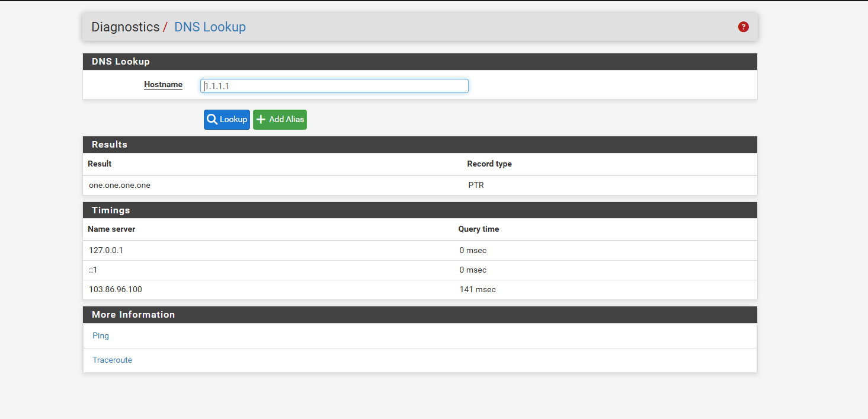Select the one.one.one.one result text
868x419 pixels.
(x=120, y=185)
